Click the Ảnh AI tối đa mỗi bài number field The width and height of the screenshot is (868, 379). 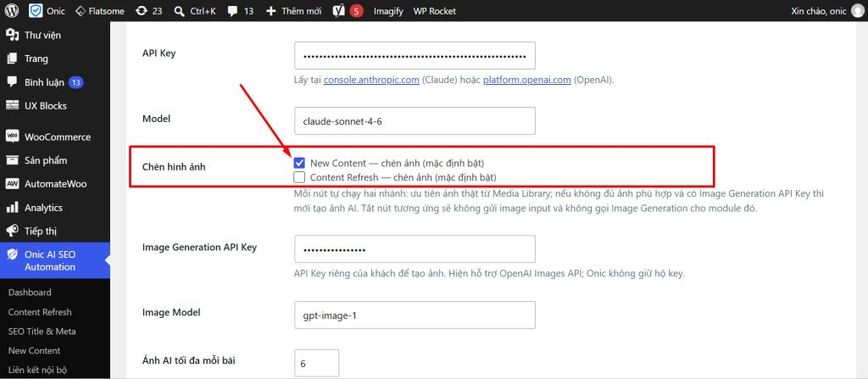317,364
